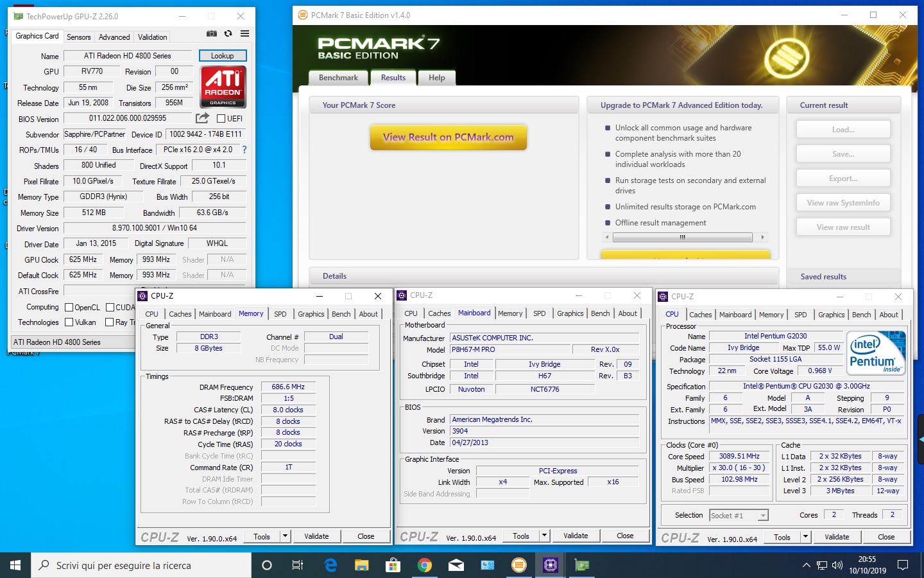Open the volume control in system tray
The height and width of the screenshot is (578, 924).
pyautogui.click(x=837, y=565)
